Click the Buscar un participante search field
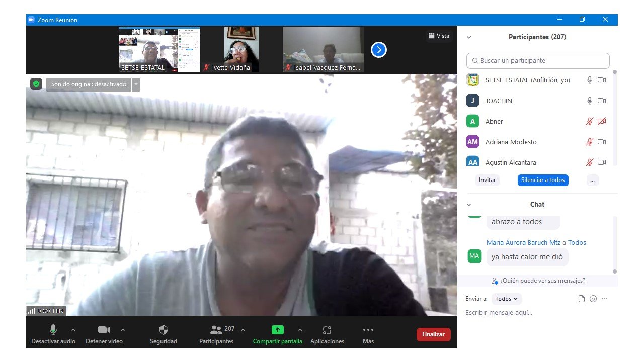 point(537,61)
